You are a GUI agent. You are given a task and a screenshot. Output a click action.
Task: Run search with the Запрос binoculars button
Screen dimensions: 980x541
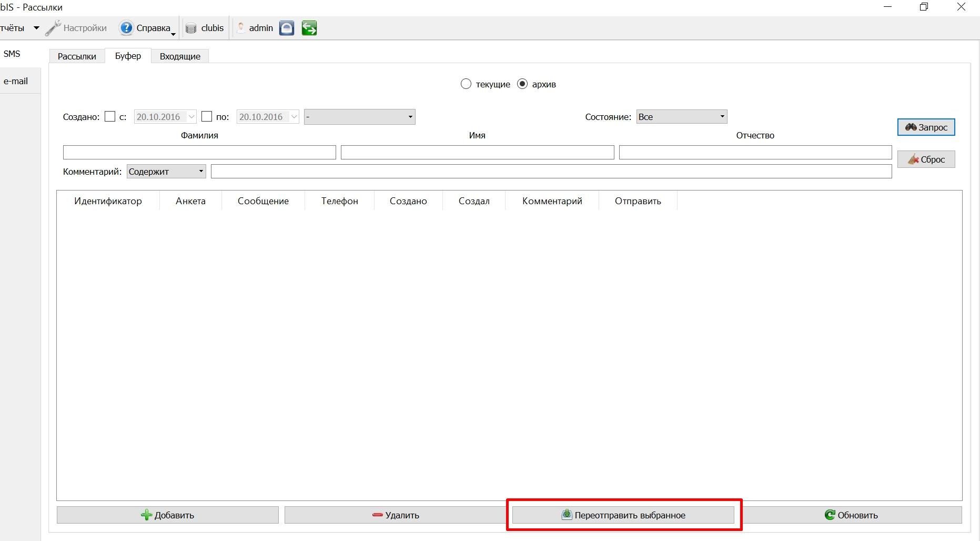926,127
